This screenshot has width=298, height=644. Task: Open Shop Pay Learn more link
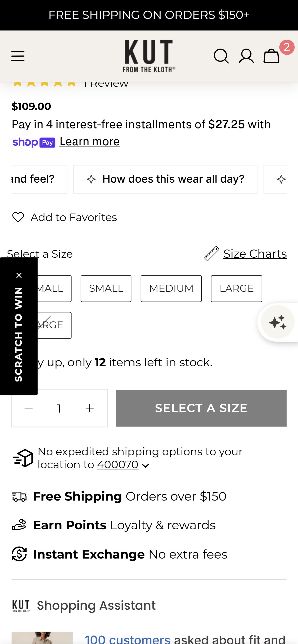pyautogui.click(x=90, y=141)
